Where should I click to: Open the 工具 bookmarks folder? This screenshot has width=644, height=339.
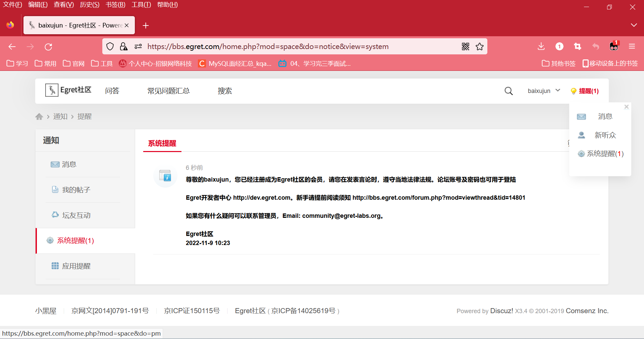click(102, 63)
